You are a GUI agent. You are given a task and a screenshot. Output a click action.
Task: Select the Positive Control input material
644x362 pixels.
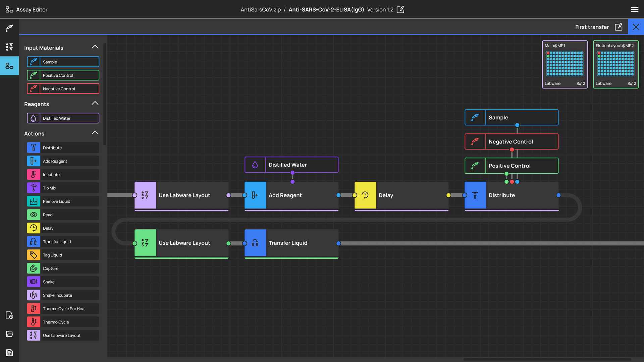pos(63,75)
